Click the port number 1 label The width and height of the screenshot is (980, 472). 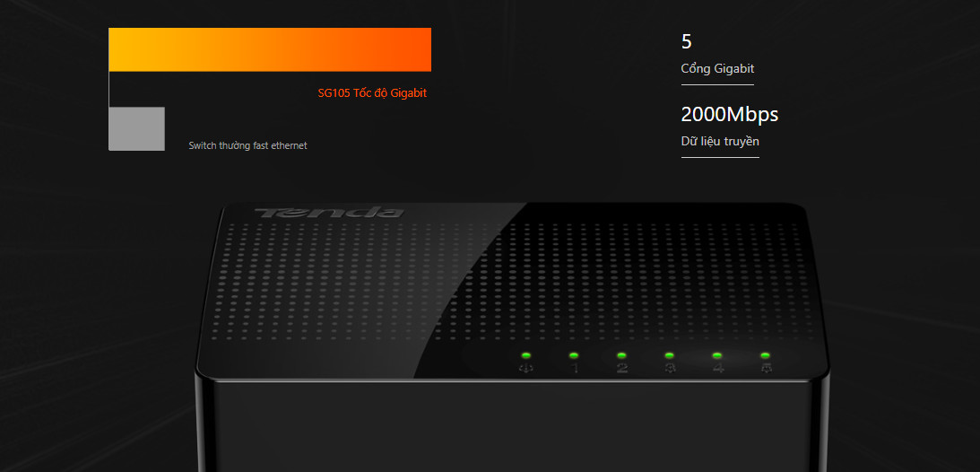click(575, 368)
